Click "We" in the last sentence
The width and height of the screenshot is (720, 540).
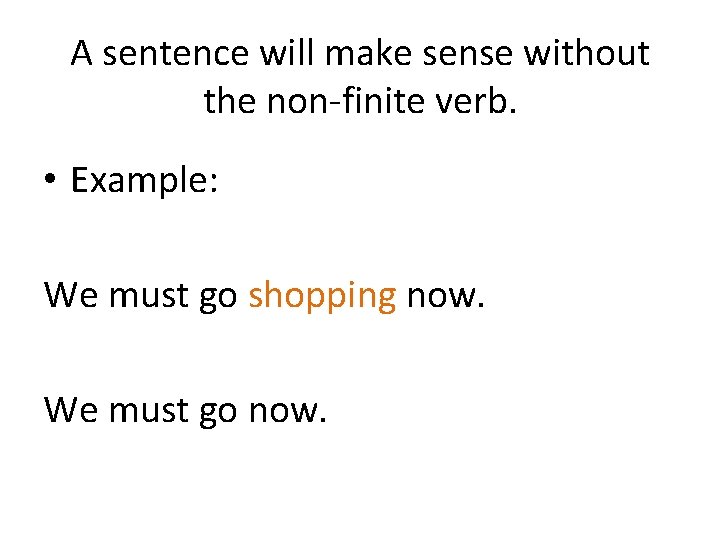[x=71, y=410]
